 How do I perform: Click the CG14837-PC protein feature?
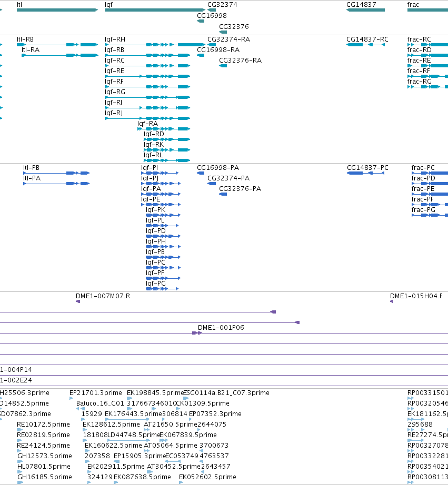(366, 173)
